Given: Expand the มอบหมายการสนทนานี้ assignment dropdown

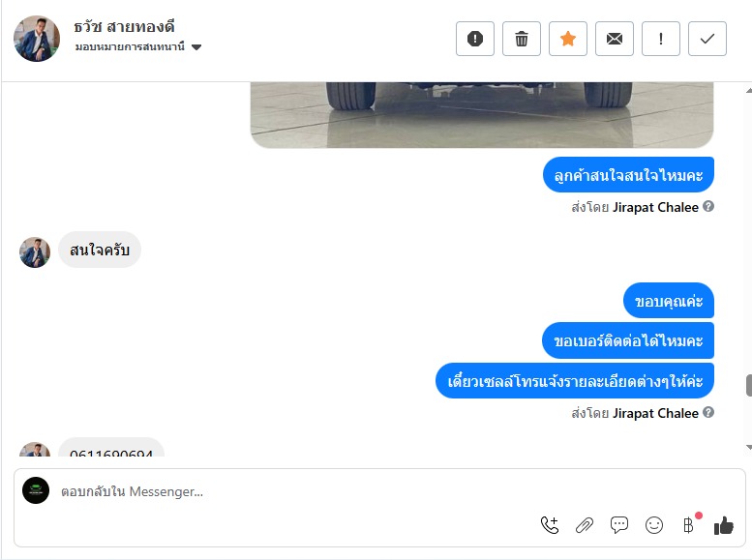Looking at the screenshot, I should [x=138, y=47].
